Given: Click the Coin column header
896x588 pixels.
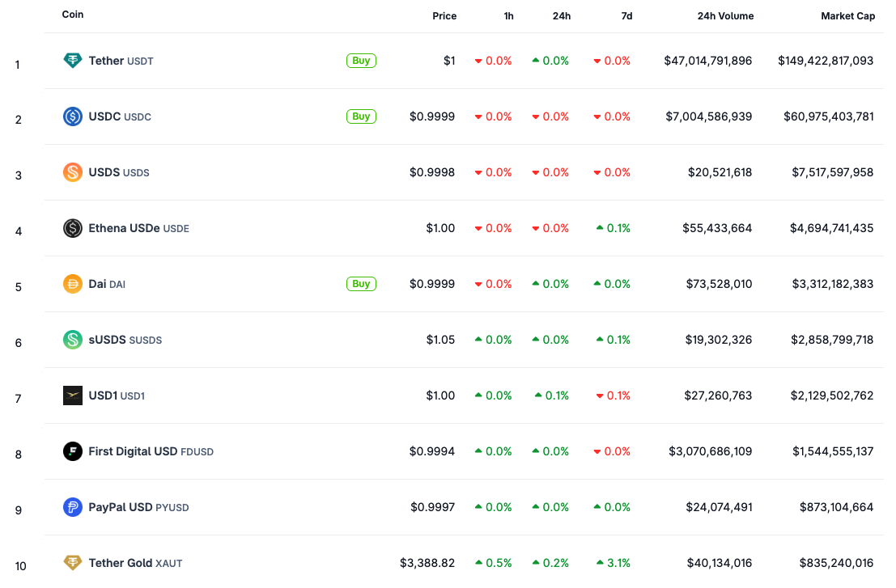Looking at the screenshot, I should (x=73, y=15).
